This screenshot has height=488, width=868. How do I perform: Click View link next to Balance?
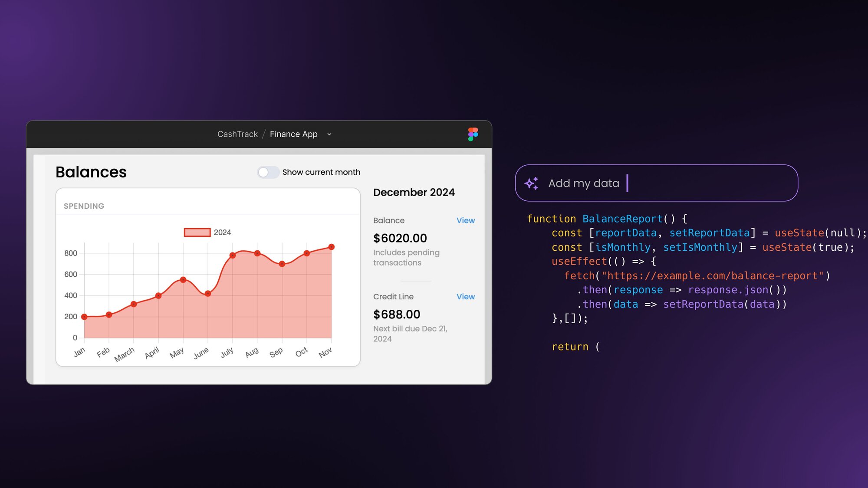[466, 220]
